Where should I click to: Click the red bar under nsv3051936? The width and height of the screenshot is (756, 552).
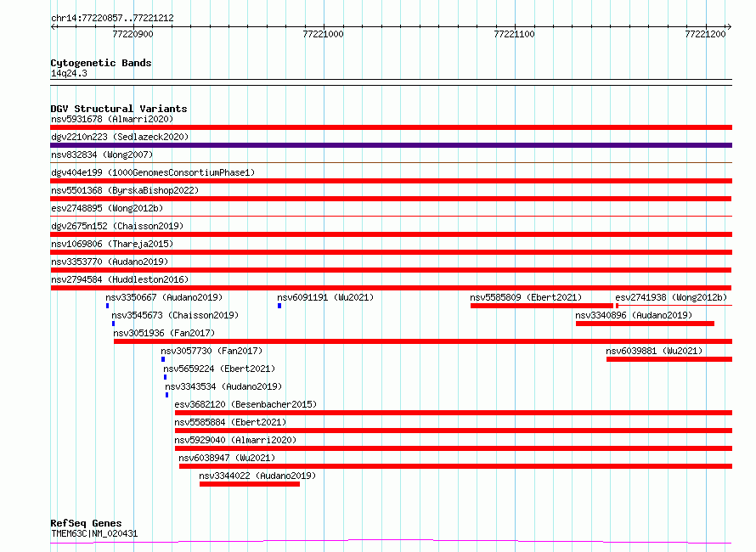pos(423,341)
